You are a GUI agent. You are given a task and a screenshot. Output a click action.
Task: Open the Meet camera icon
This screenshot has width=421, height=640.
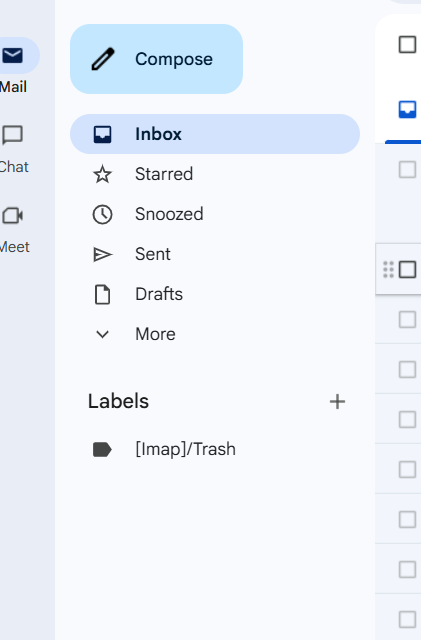tap(13, 216)
